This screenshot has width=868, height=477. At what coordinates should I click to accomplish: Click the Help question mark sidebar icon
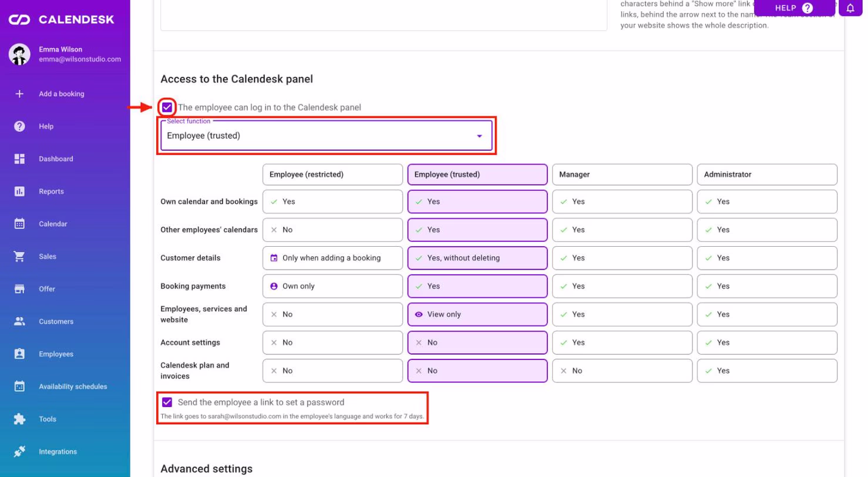[x=19, y=126]
